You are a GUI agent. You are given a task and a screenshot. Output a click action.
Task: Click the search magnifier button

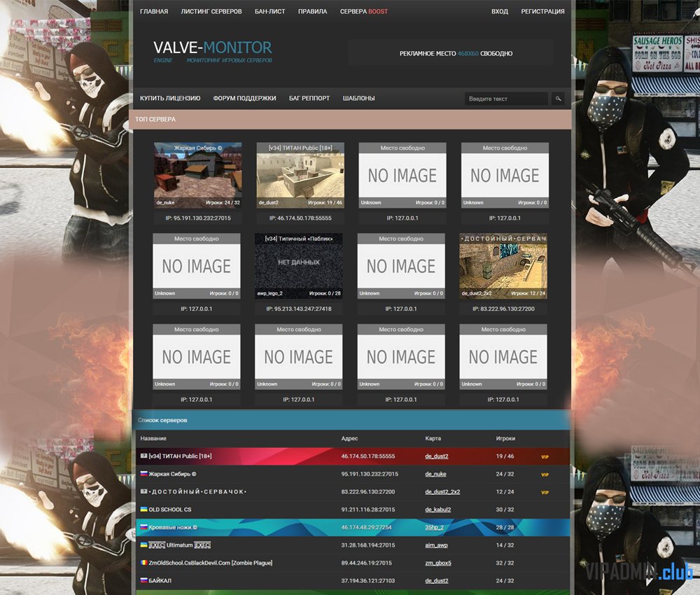[558, 99]
